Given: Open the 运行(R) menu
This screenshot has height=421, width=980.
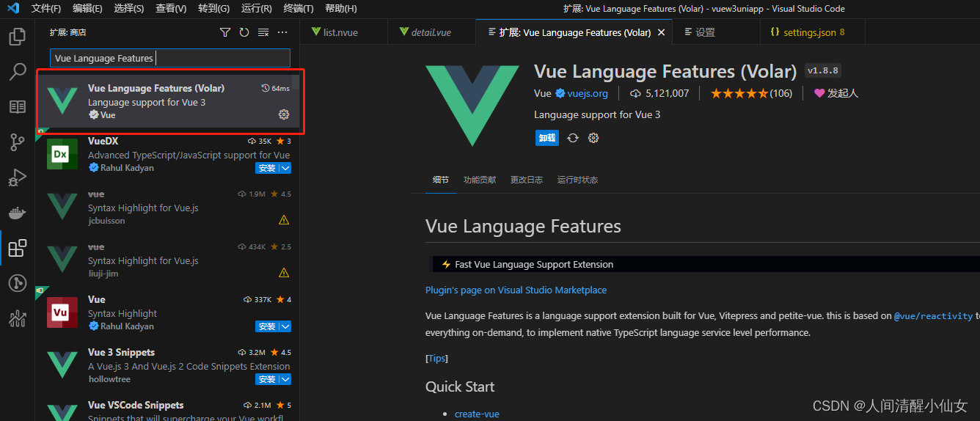Looking at the screenshot, I should pyautogui.click(x=256, y=8).
